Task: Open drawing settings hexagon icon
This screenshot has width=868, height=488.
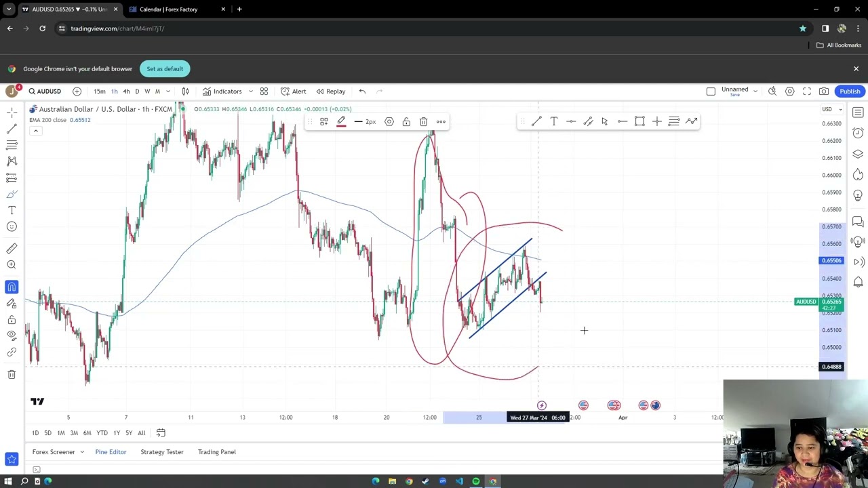Action: pos(389,122)
